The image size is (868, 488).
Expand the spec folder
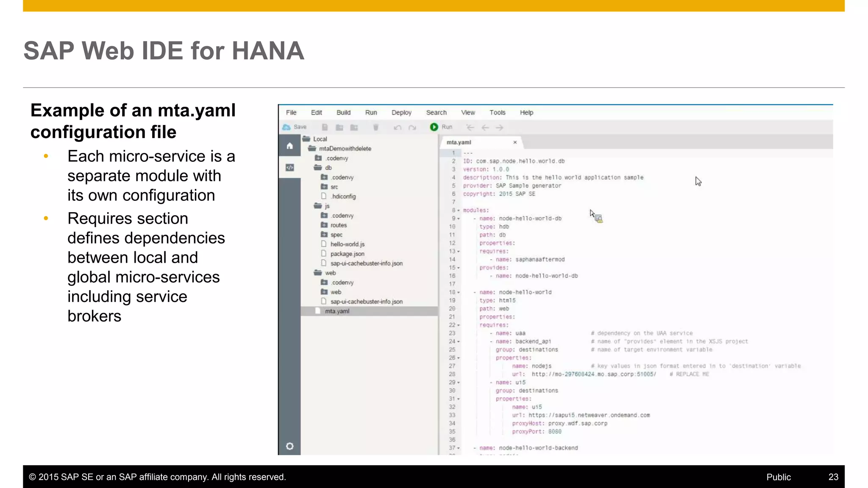(x=324, y=235)
